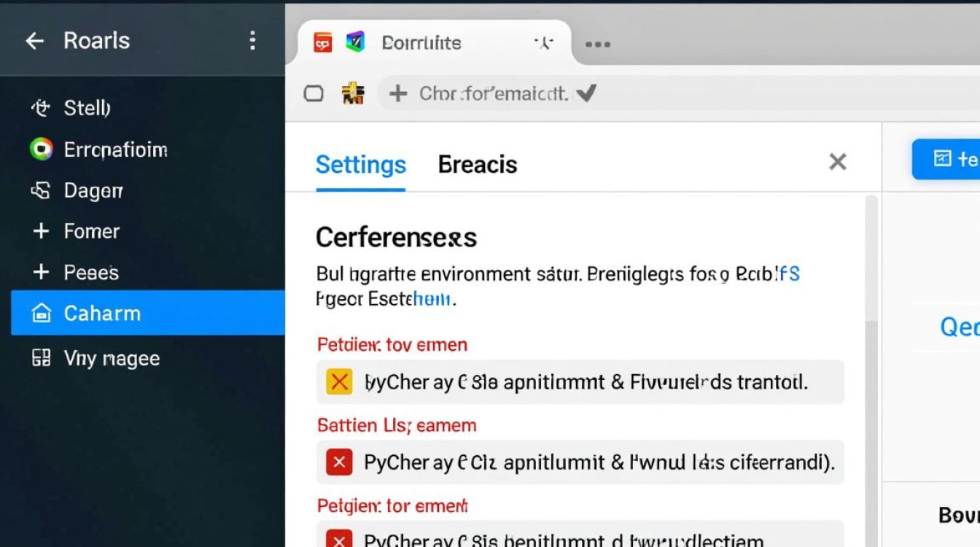Click the red error icon next to PyCher warning
980x547 pixels.
(338, 462)
